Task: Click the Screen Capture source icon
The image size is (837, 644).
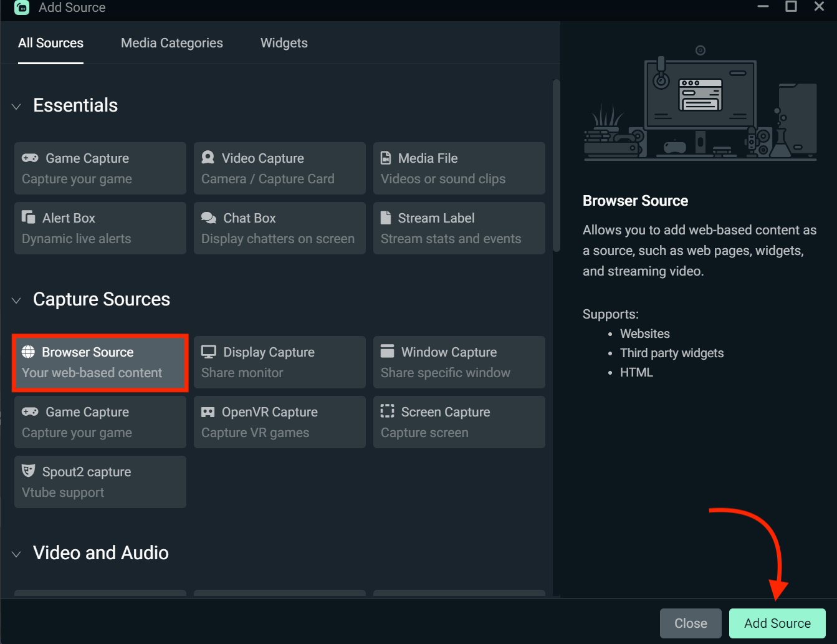Action: coord(387,411)
